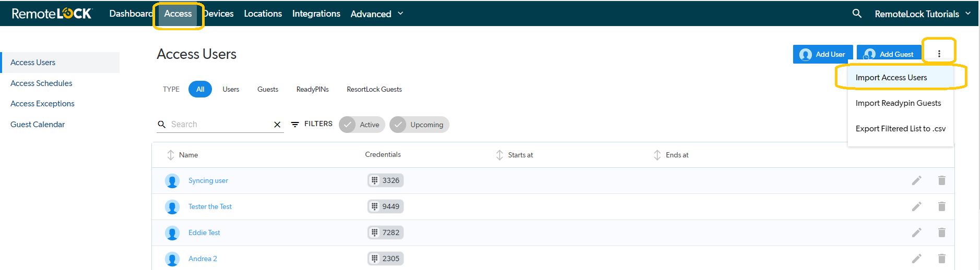Click into the Search input field
Screen dimensions: 980x270
[x=219, y=124]
